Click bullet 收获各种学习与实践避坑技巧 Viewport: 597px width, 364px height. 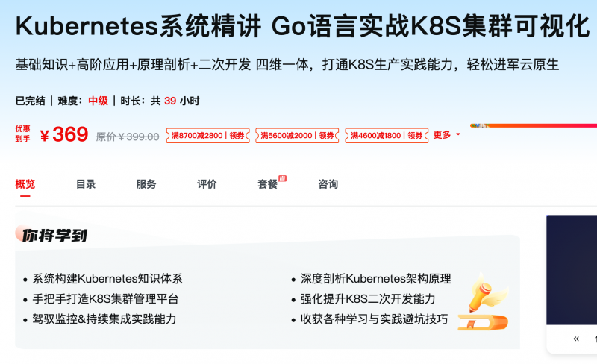(x=375, y=319)
